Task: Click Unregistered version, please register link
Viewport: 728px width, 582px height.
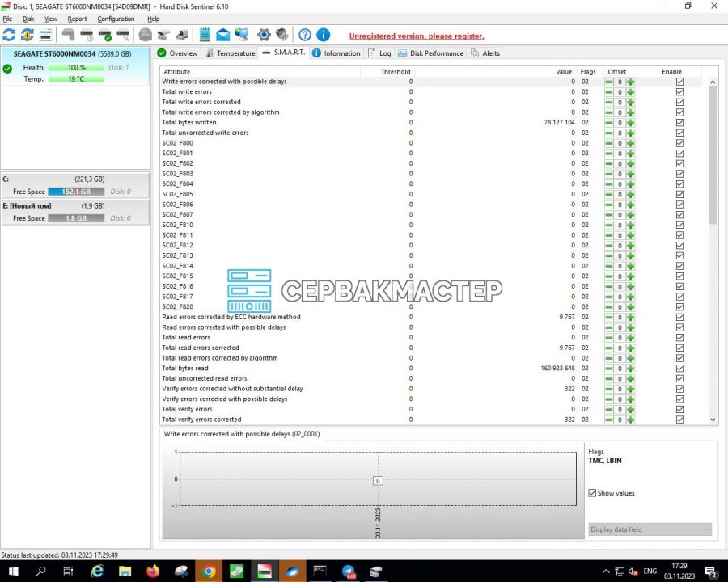Action: point(417,36)
